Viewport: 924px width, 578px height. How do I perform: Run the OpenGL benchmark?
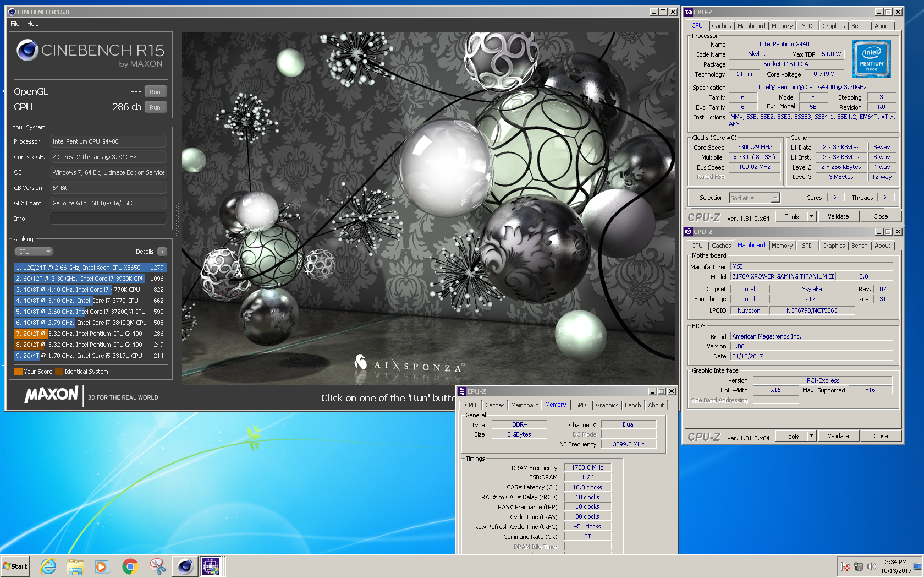(155, 92)
